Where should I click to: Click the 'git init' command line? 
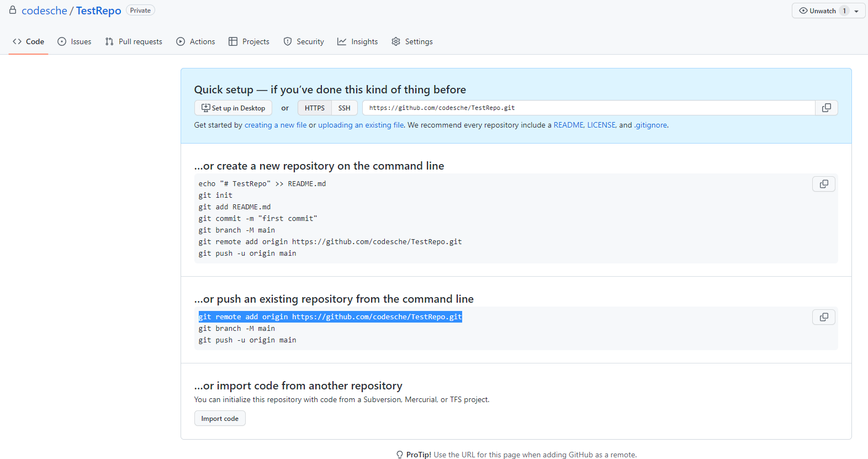click(x=215, y=195)
